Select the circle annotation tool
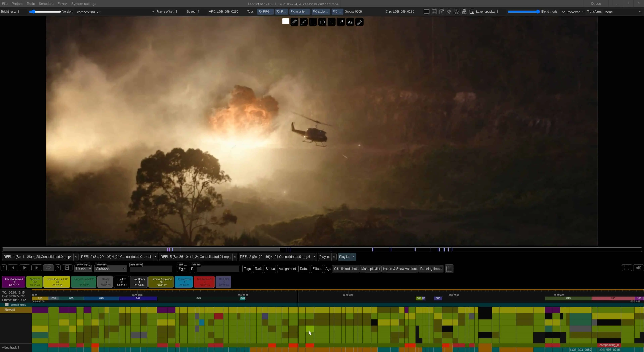 [322, 22]
